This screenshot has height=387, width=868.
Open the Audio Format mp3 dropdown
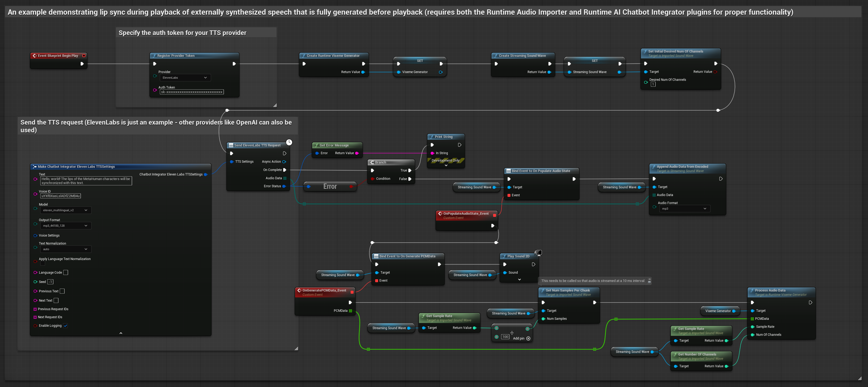click(x=684, y=209)
